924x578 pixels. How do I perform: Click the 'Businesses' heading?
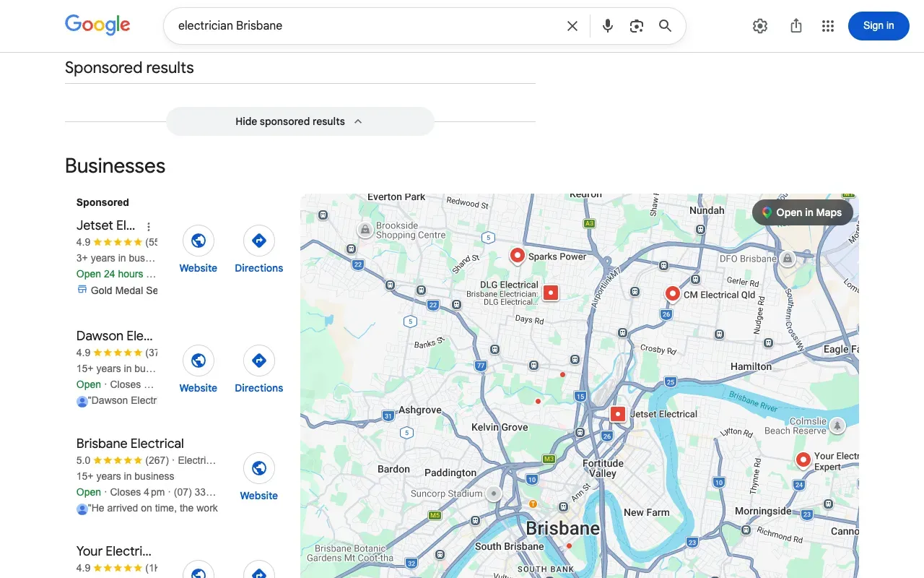115,165
